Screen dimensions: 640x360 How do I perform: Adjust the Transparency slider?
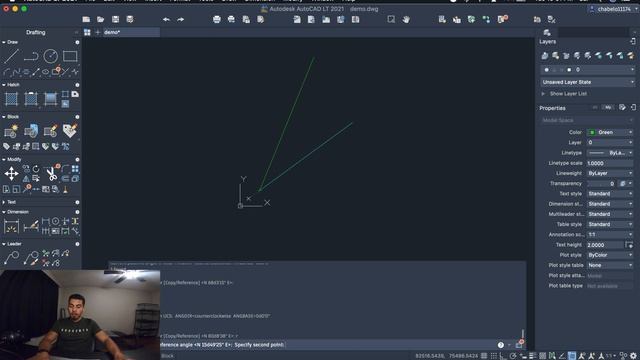pyautogui.click(x=601, y=184)
